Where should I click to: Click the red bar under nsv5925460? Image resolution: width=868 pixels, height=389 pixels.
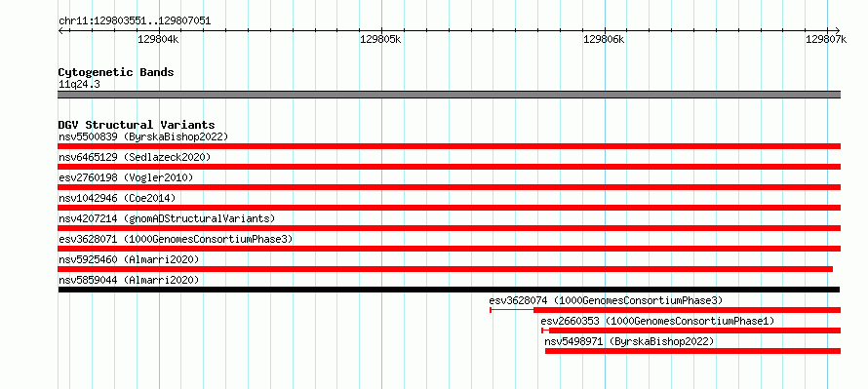[445, 269]
